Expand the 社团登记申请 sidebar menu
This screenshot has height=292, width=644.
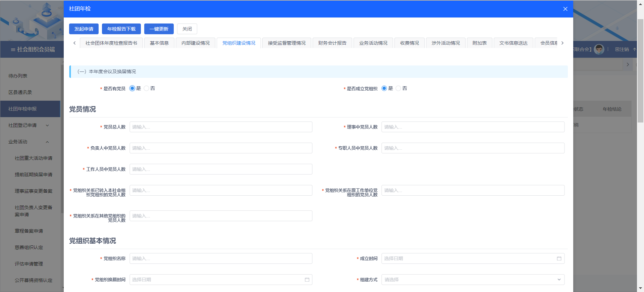tap(47, 125)
